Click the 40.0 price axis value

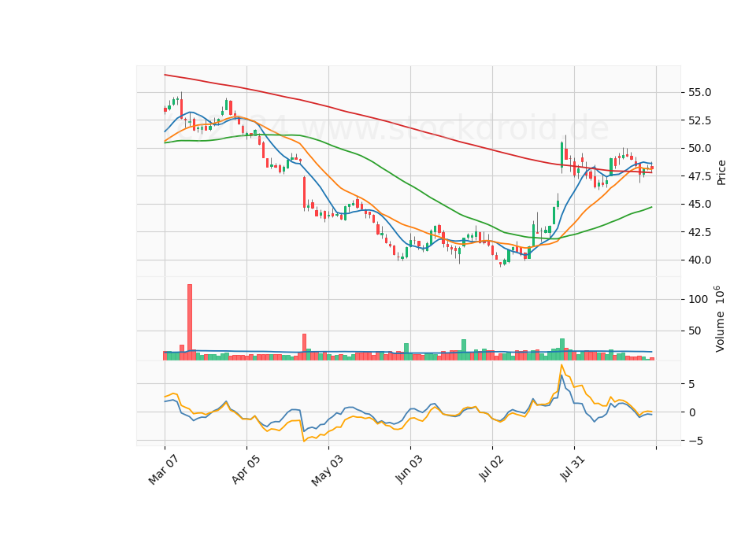[x=699, y=260]
